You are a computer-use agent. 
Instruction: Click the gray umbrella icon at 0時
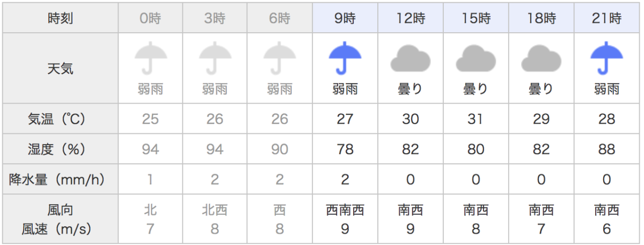pos(150,58)
